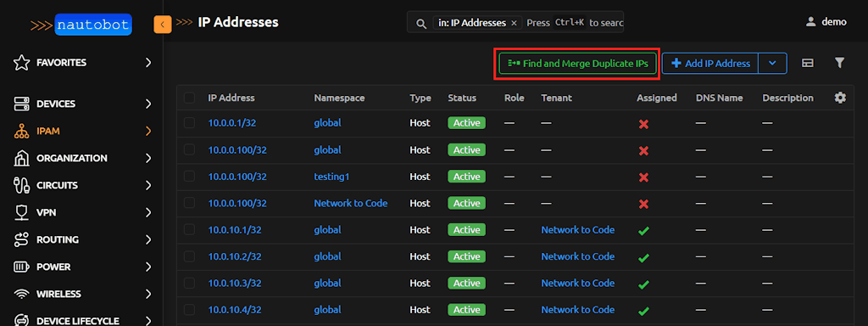
Task: Open the demo user menu
Action: 826,22
